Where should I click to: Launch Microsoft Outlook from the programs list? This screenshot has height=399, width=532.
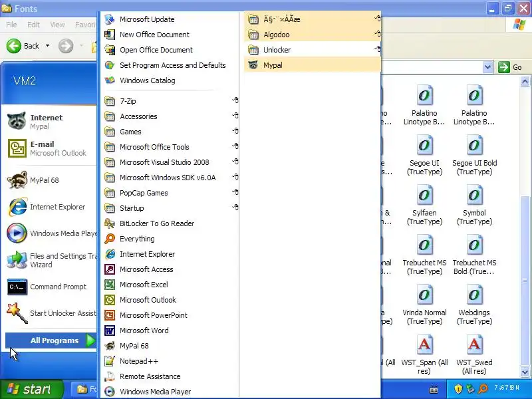pyautogui.click(x=170, y=300)
